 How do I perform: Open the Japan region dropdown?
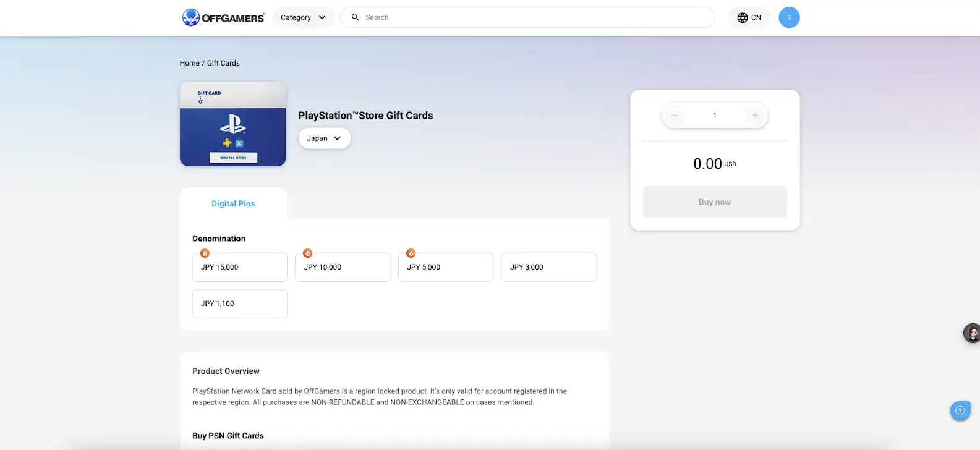click(x=325, y=138)
